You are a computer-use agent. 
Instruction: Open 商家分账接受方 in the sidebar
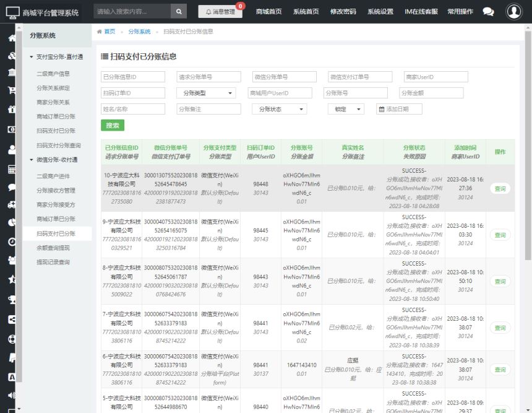tap(56, 204)
